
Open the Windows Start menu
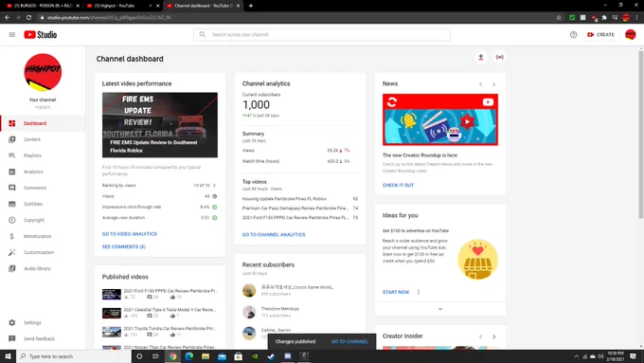(8, 356)
